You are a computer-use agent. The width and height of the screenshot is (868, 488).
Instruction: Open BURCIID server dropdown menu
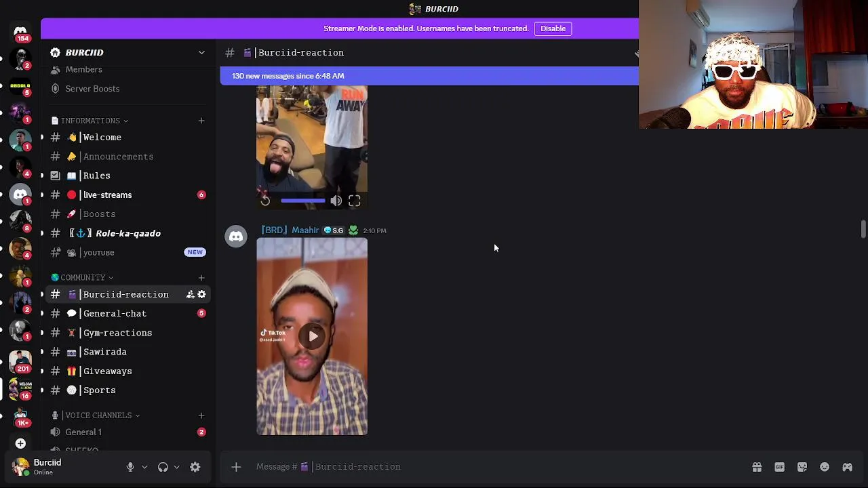coord(201,52)
